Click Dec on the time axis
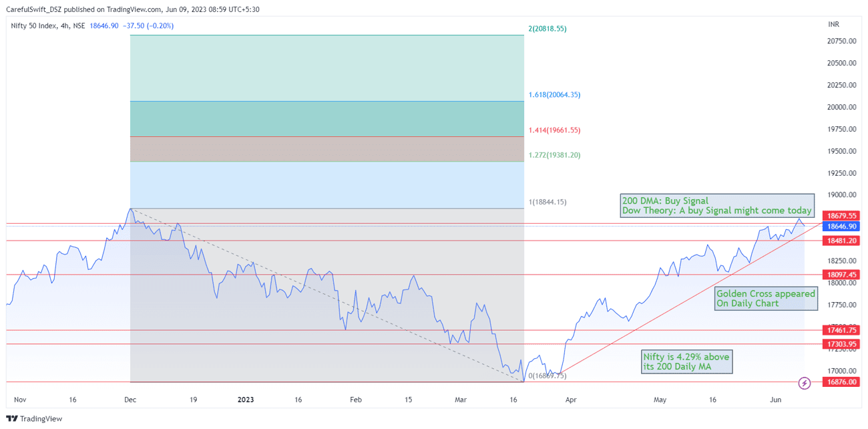Viewport: 868px width, 429px height. (130, 400)
